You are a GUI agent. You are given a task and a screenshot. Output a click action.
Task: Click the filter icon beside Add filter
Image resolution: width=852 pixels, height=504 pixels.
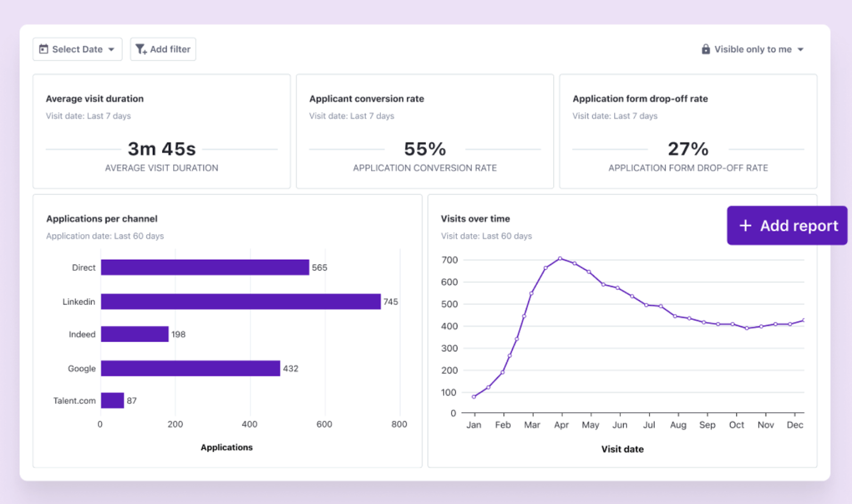click(141, 49)
